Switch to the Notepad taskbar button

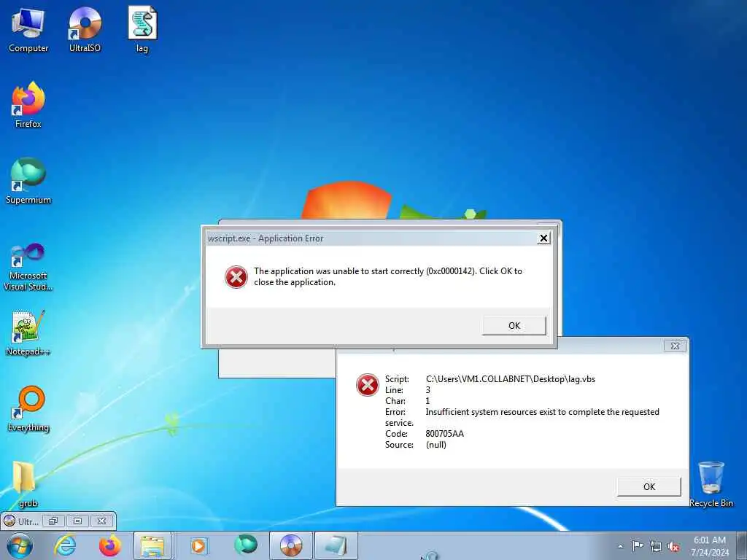point(336,545)
